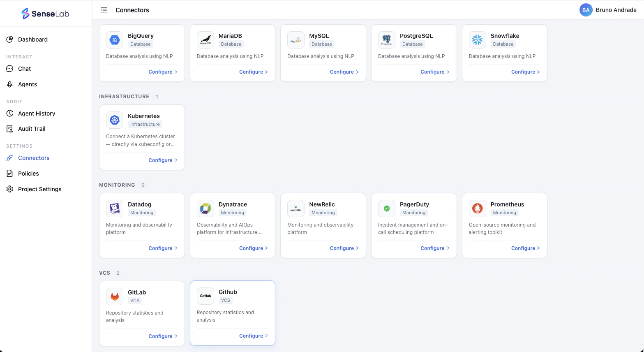
Task: Click the Dynatrace card title
Action: click(x=233, y=204)
